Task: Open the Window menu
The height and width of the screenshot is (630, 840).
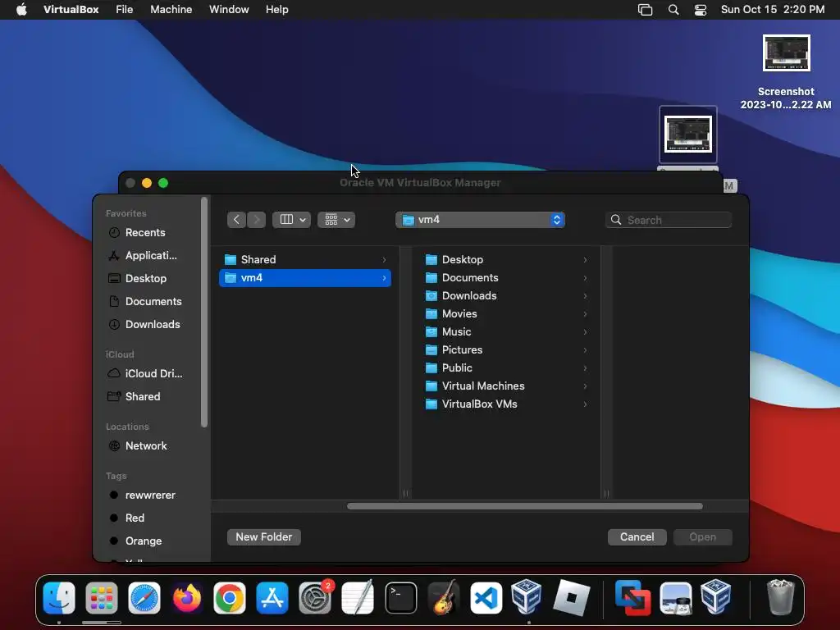Action: click(x=229, y=10)
